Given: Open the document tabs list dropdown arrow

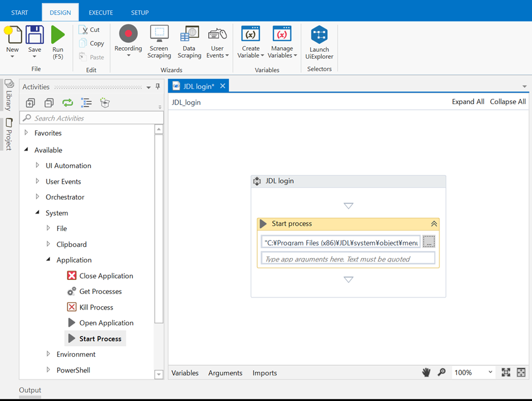Looking at the screenshot, I should point(524,87).
